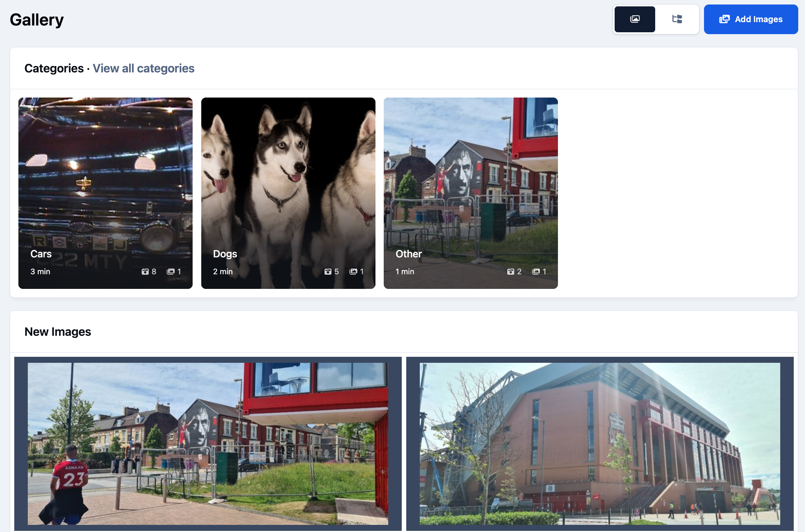The image size is (805, 532).
Task: Switch to category tree view
Action: (677, 19)
